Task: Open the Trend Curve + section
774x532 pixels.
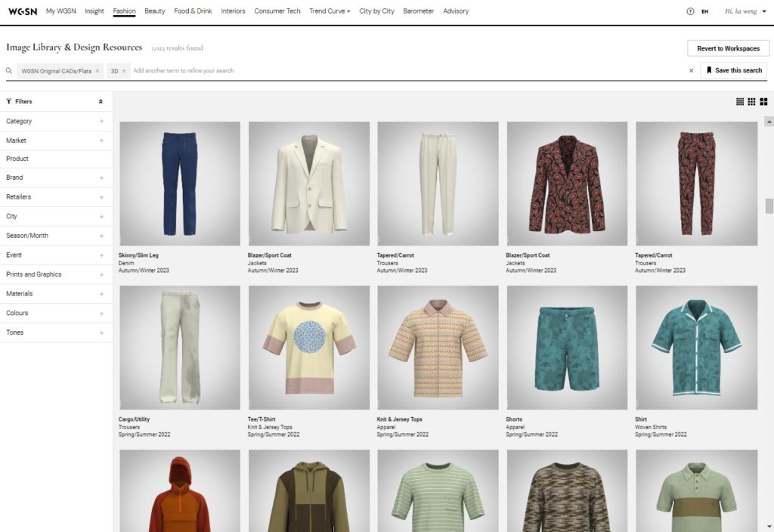Action: pyautogui.click(x=330, y=11)
